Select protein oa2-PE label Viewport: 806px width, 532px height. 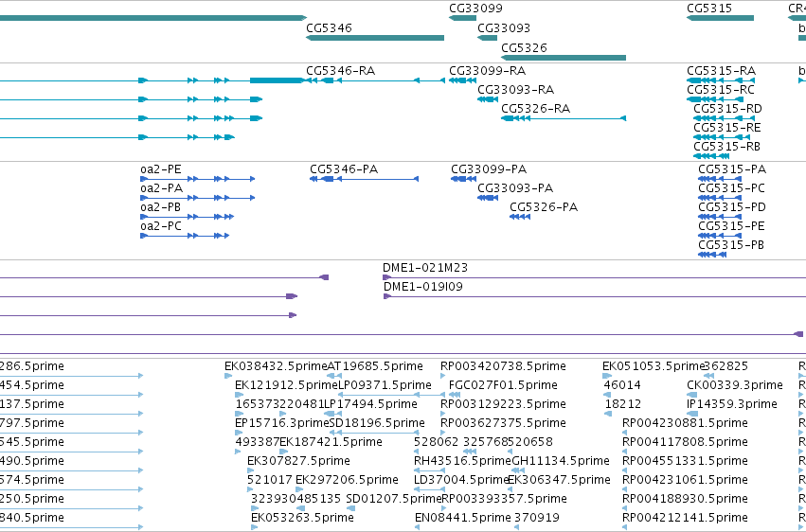point(160,169)
